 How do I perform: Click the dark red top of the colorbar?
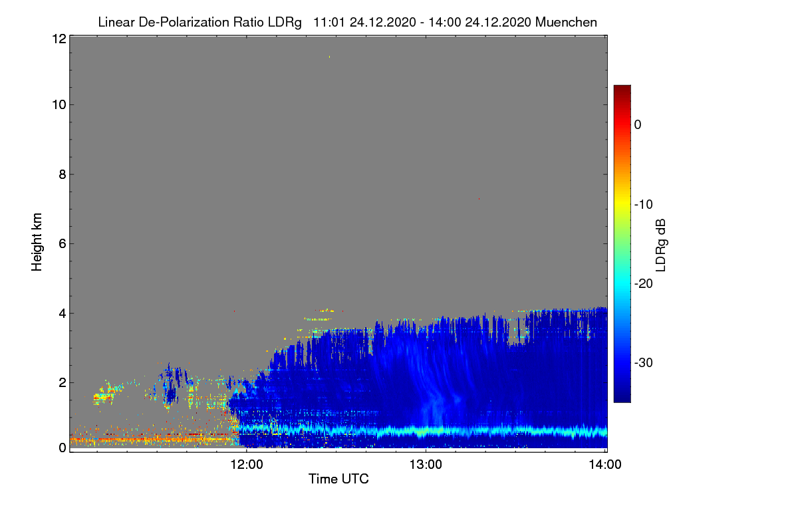coord(622,90)
